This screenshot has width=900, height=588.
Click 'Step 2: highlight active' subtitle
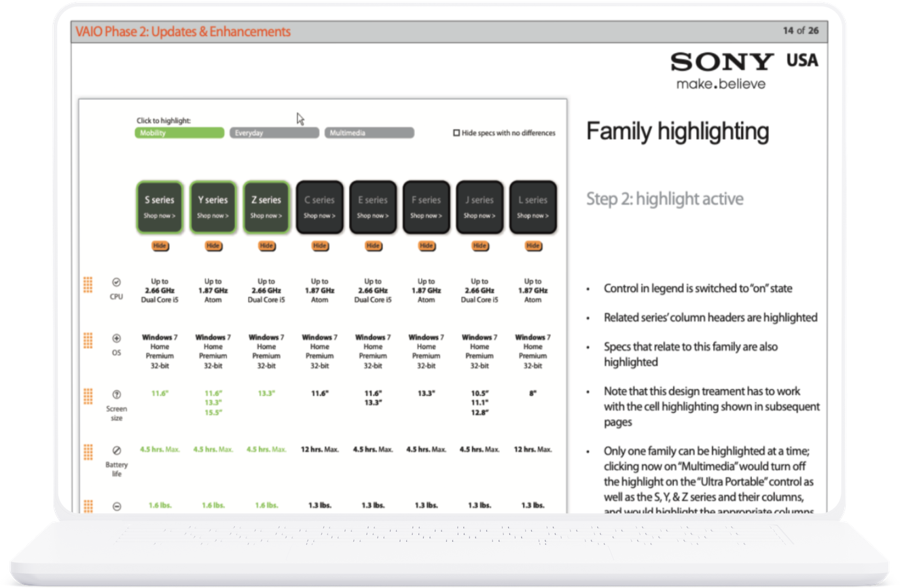point(665,199)
